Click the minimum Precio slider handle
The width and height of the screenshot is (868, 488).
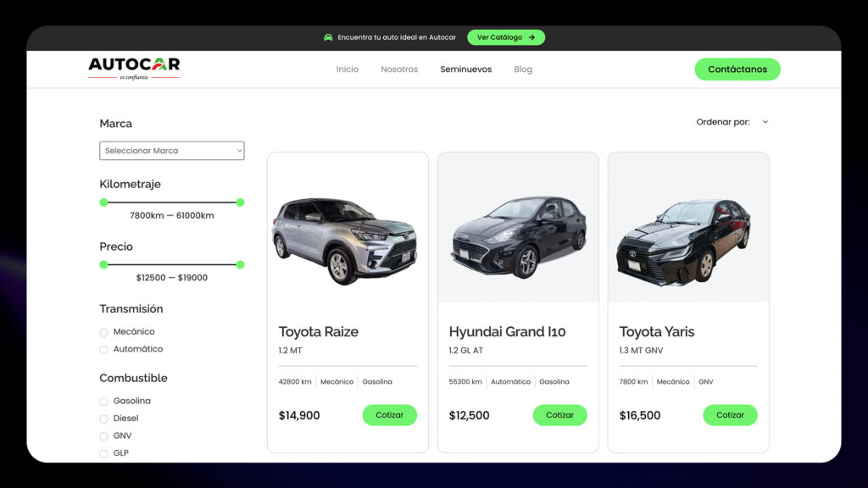(x=103, y=264)
